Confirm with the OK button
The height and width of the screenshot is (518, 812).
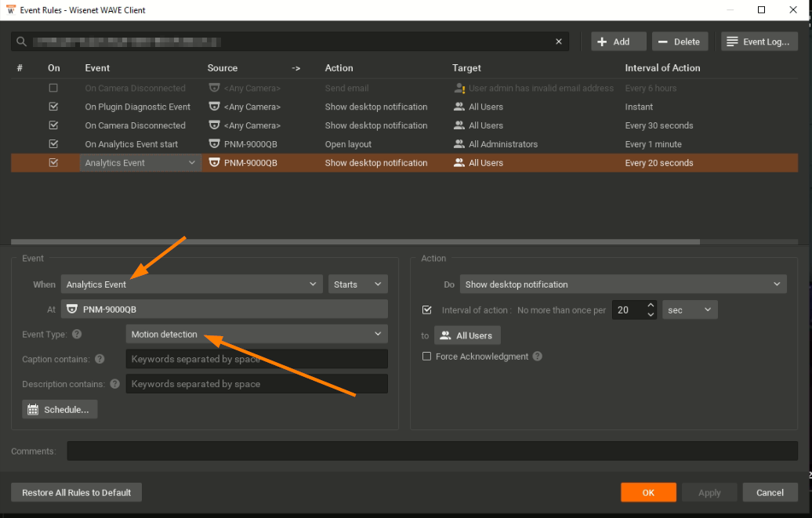point(648,493)
